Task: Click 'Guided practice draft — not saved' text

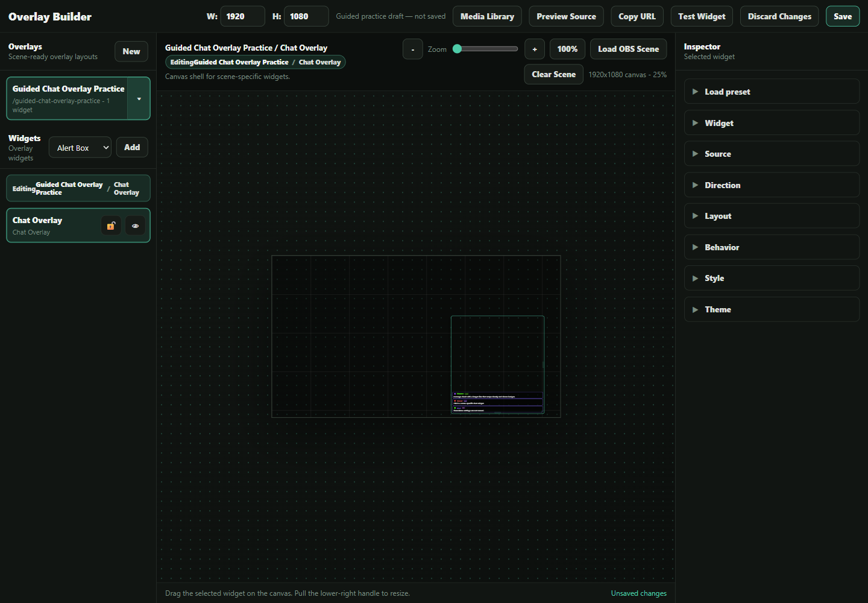Action: pyautogui.click(x=391, y=16)
